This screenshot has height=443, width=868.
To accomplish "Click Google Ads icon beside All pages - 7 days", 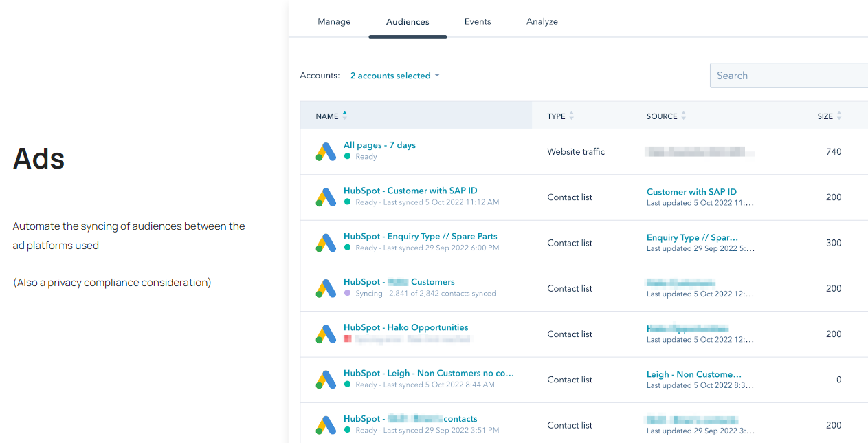I will click(x=326, y=152).
